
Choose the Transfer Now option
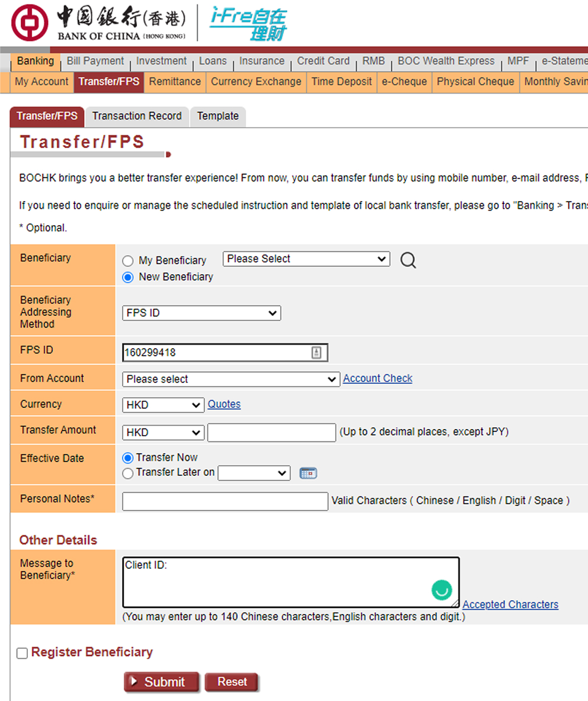[x=128, y=458]
